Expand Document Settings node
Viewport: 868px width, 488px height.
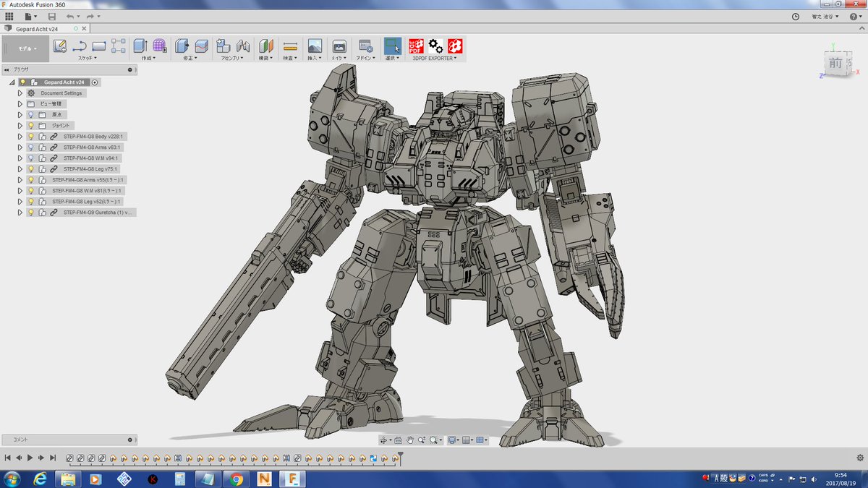click(x=20, y=93)
